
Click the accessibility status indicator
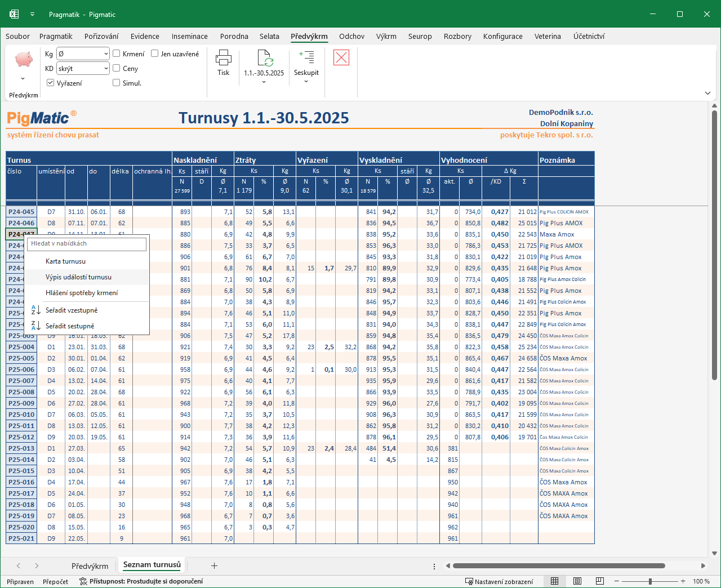click(141, 581)
